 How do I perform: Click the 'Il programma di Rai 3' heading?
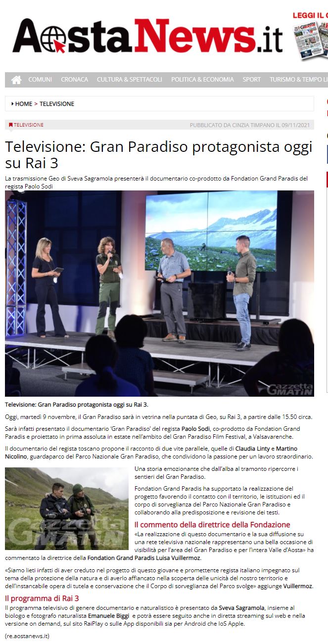click(x=42, y=598)
